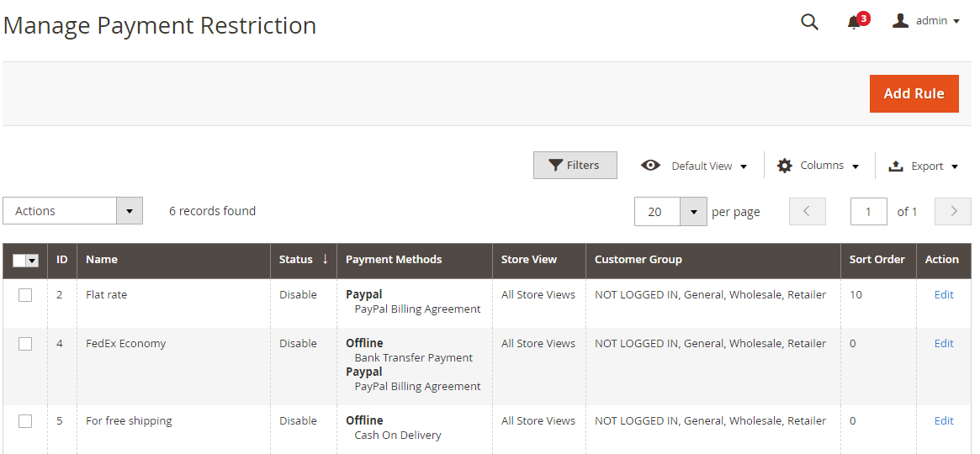Select checkbox for Flat rate rule
This screenshot has height=454, width=980.
pyautogui.click(x=25, y=295)
